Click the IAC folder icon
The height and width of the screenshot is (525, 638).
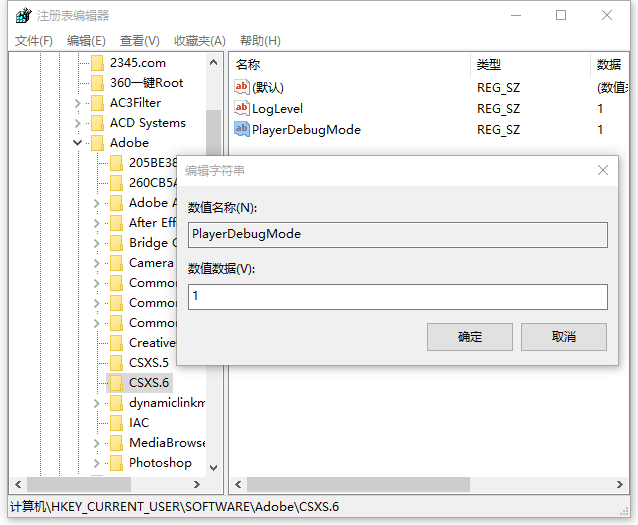click(116, 423)
